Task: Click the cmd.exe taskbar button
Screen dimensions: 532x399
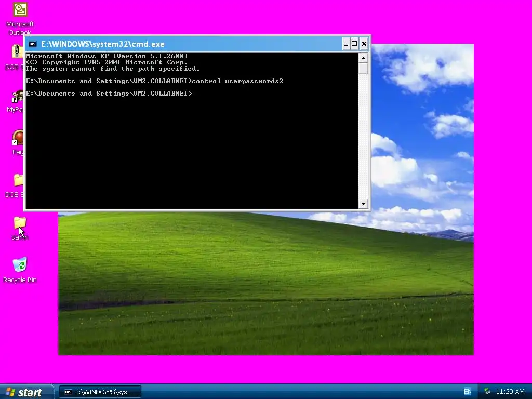Action: point(100,392)
